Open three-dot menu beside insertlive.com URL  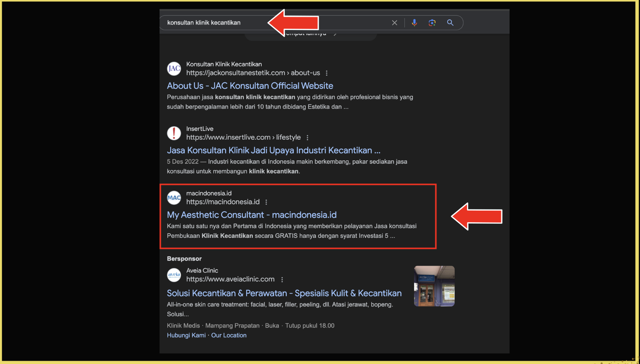[307, 138]
